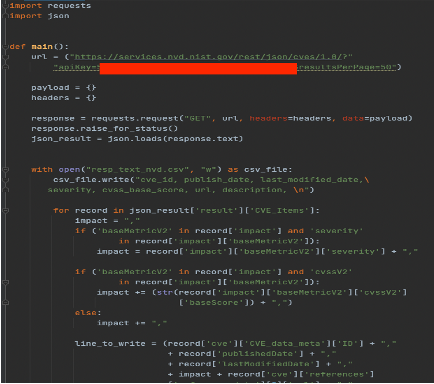Screen dimensions: 434x384
Task: Click the nvd.nist.gov URL string
Action: coord(211,57)
